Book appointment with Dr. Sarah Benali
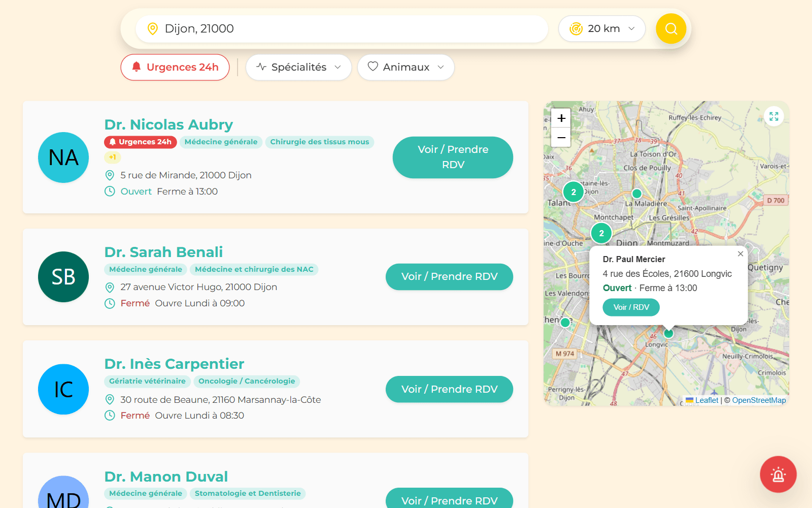This screenshot has height=508, width=812. tap(449, 277)
